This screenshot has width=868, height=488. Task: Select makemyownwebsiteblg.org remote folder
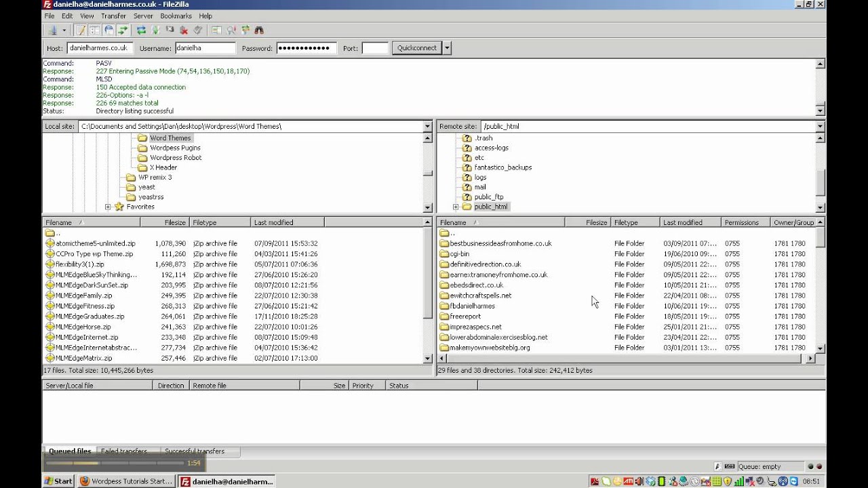coord(490,348)
